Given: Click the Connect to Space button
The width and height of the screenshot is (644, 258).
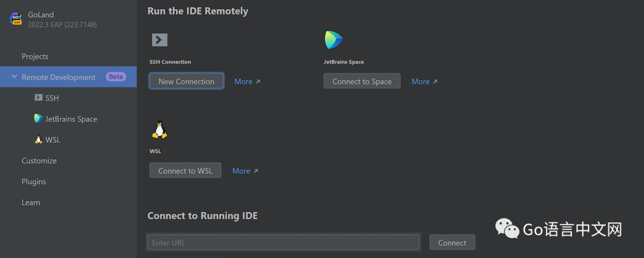Looking at the screenshot, I should point(362,81).
